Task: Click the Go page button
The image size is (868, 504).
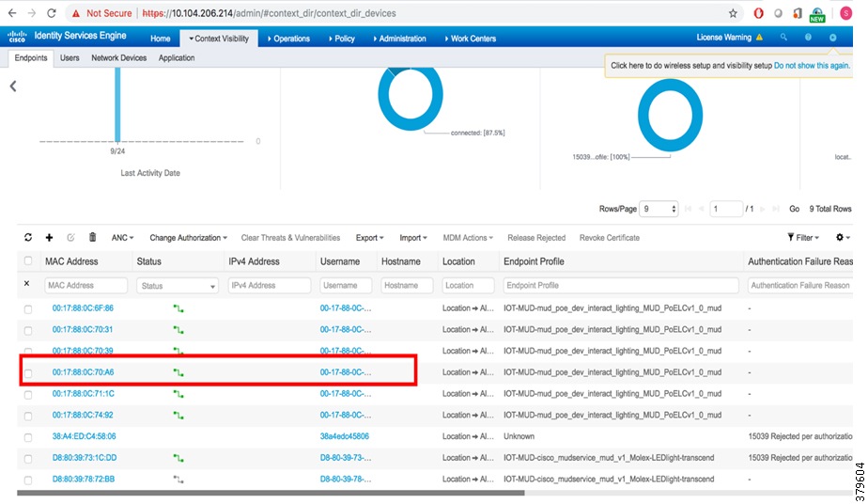Action: click(x=795, y=209)
